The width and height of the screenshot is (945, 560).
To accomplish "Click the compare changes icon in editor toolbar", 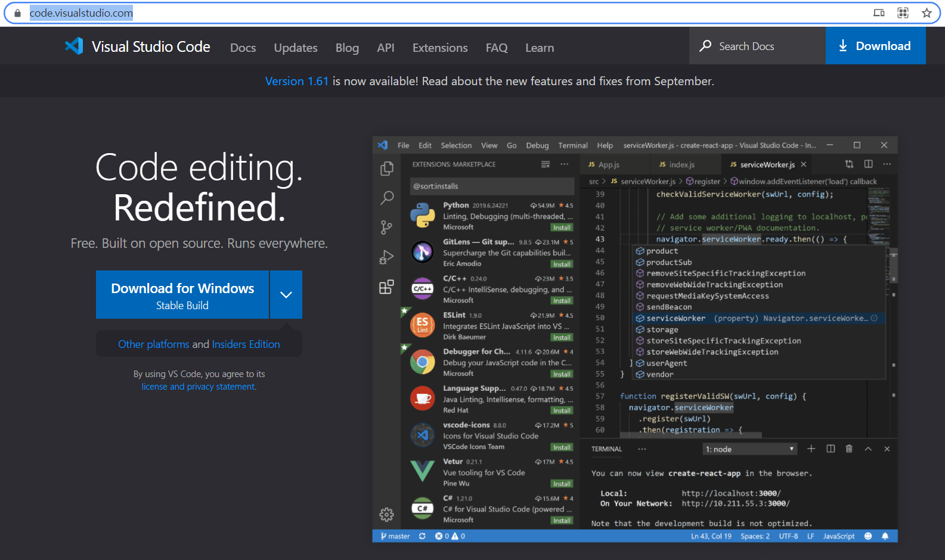I will pyautogui.click(x=849, y=164).
